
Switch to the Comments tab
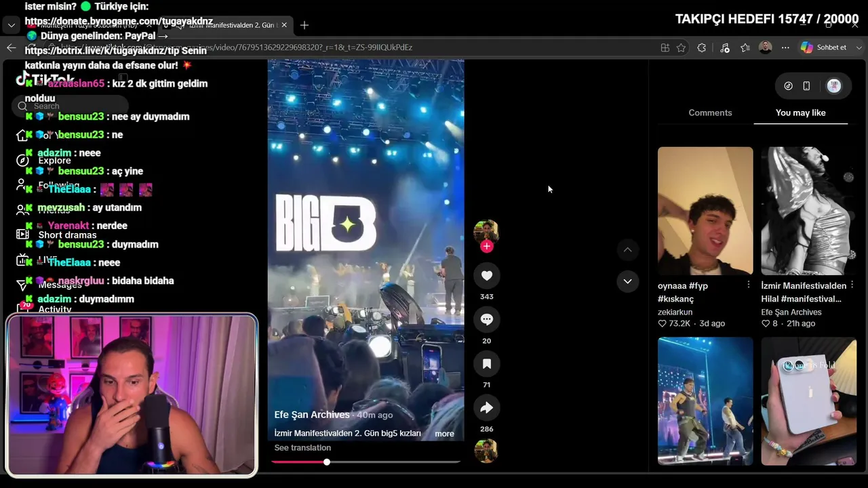click(x=710, y=113)
